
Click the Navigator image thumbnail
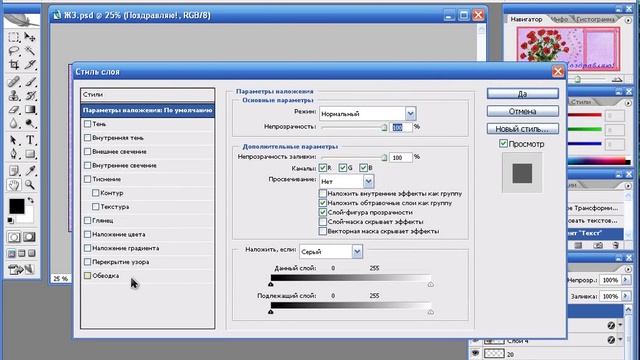tap(568, 49)
